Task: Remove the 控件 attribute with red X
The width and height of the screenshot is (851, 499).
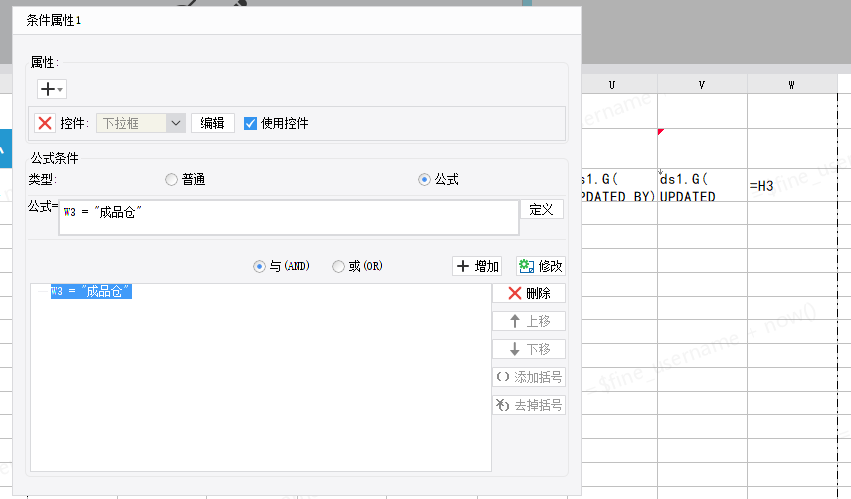Action: click(45, 123)
